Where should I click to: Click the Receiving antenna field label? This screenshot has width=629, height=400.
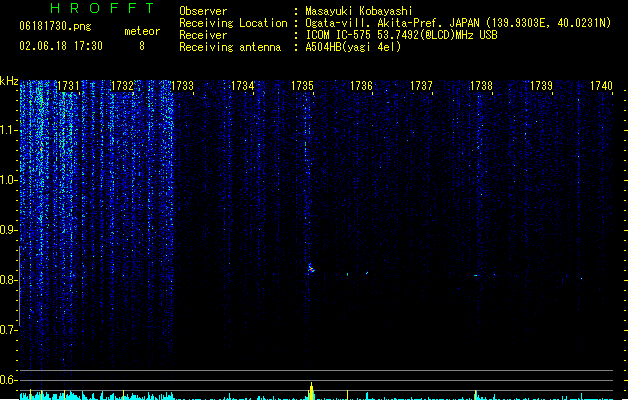[x=230, y=47]
